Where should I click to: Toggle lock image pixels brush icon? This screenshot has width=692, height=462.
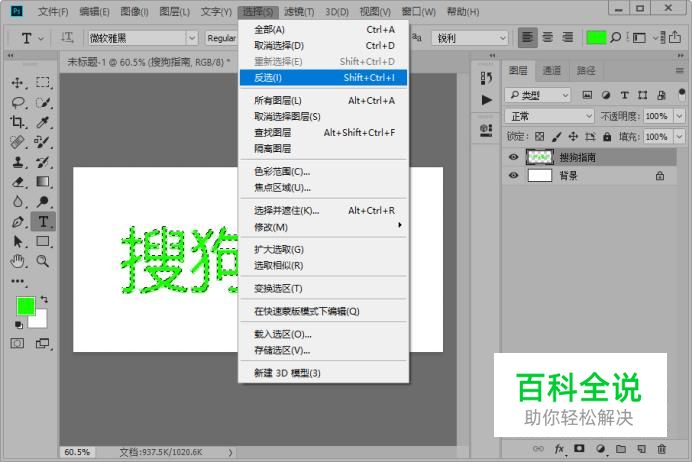point(556,136)
